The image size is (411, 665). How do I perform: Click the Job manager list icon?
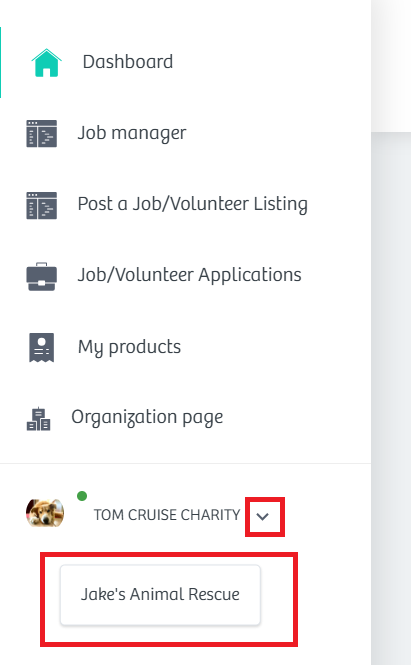coord(42,134)
